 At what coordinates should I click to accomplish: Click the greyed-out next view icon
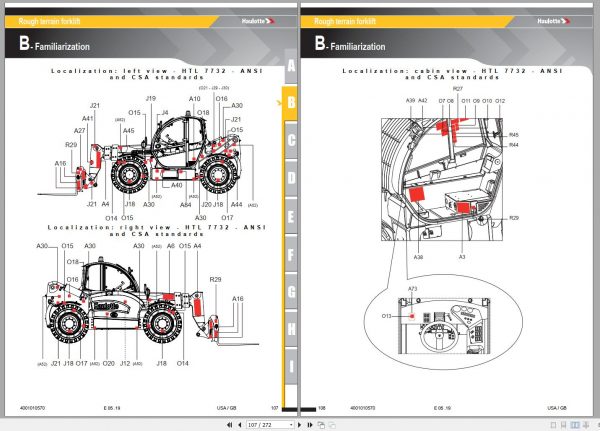pos(332,425)
